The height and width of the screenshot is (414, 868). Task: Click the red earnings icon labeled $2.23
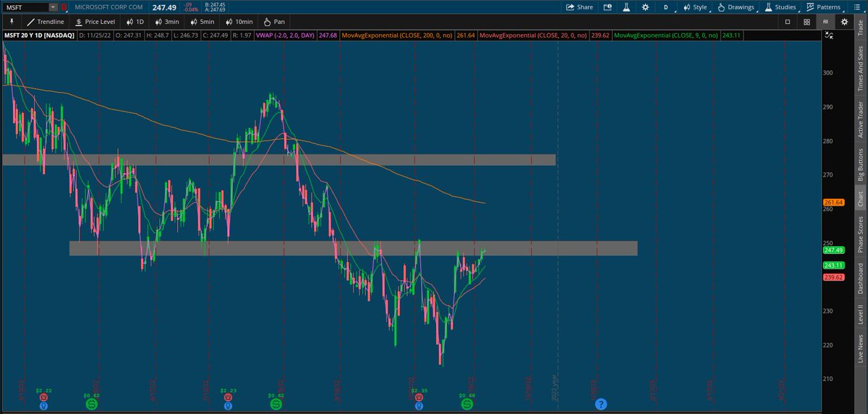point(229,397)
